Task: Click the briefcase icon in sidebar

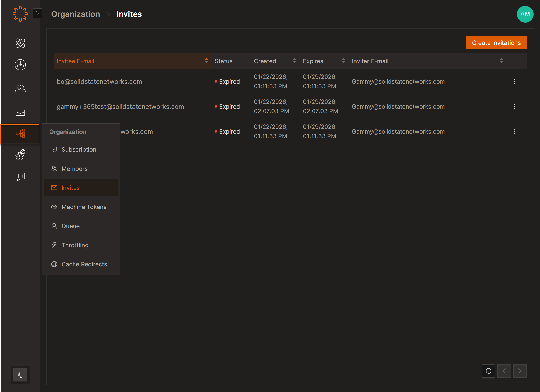Action: point(20,112)
